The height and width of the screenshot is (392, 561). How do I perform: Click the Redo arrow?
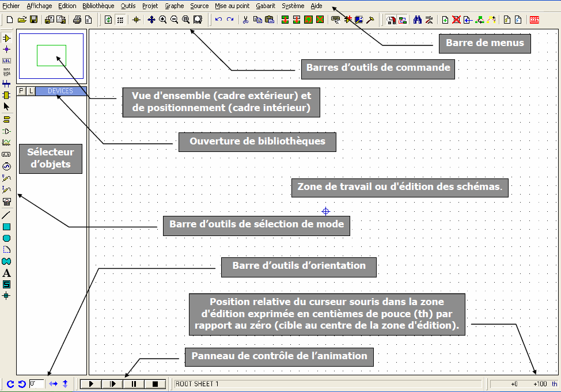point(230,20)
